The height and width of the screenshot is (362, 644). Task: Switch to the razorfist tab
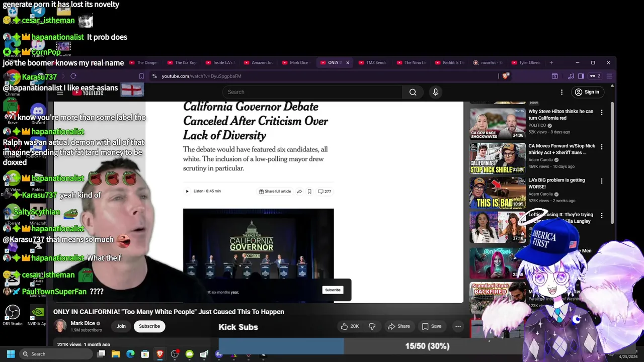pyautogui.click(x=488, y=63)
